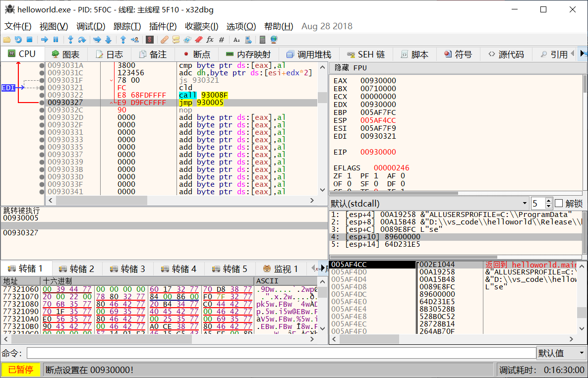
Task: Show the comments list icon
Action: click(x=176, y=40)
